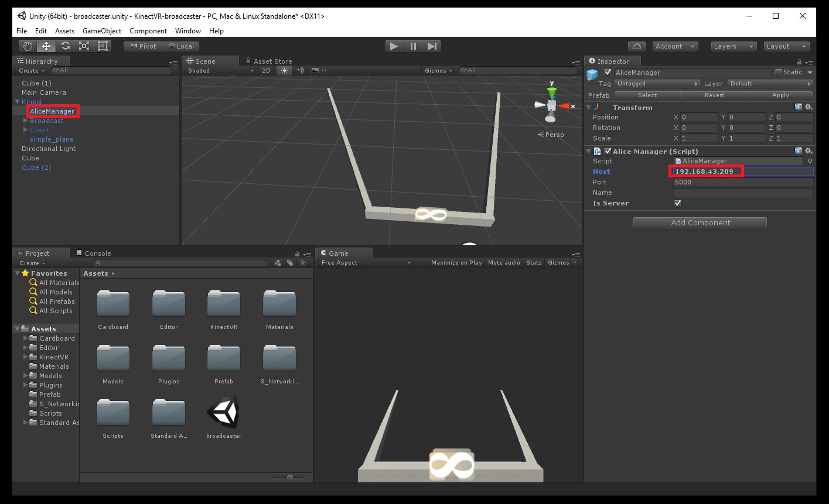Switch to the Console tab
Screen dimensions: 829x504
pyautogui.click(x=97, y=253)
